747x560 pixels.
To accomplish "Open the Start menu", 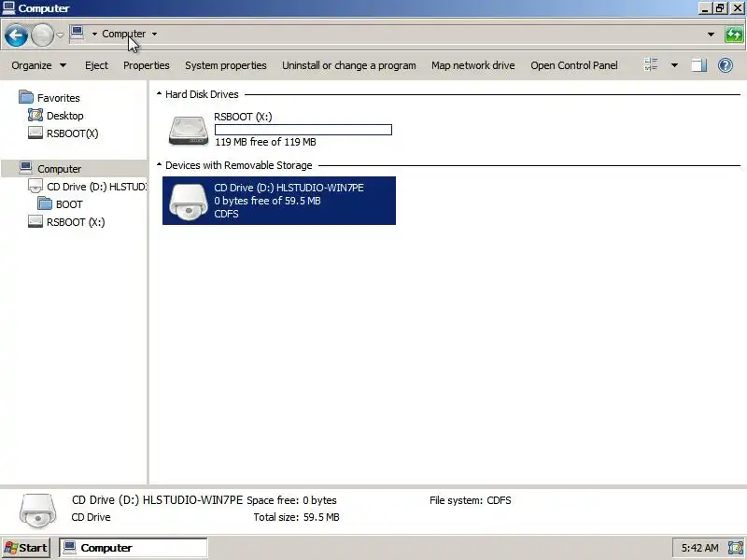I will (x=26, y=548).
